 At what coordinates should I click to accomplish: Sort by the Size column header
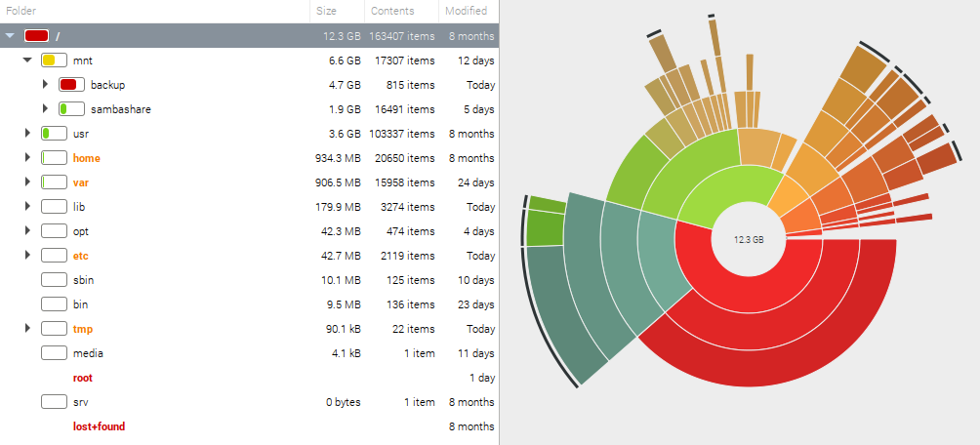click(x=326, y=11)
